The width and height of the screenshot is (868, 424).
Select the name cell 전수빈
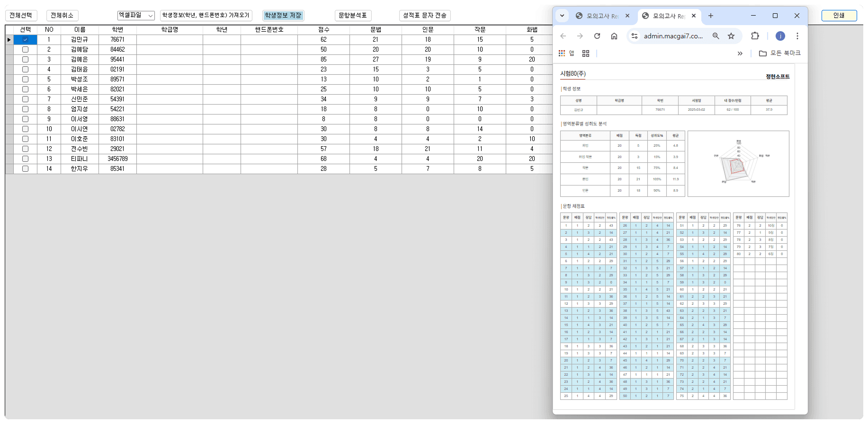tap(80, 149)
